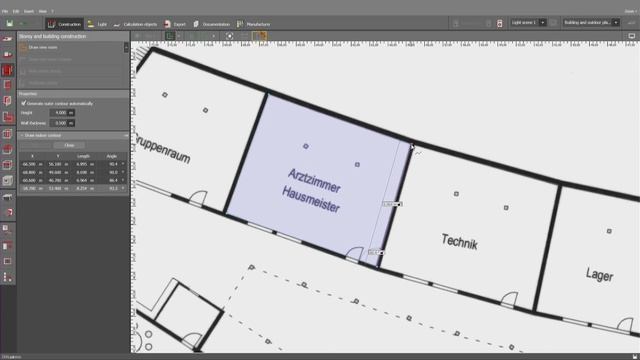Select the red and white document sidebar icon
This screenshot has width=640, height=360.
7,246
